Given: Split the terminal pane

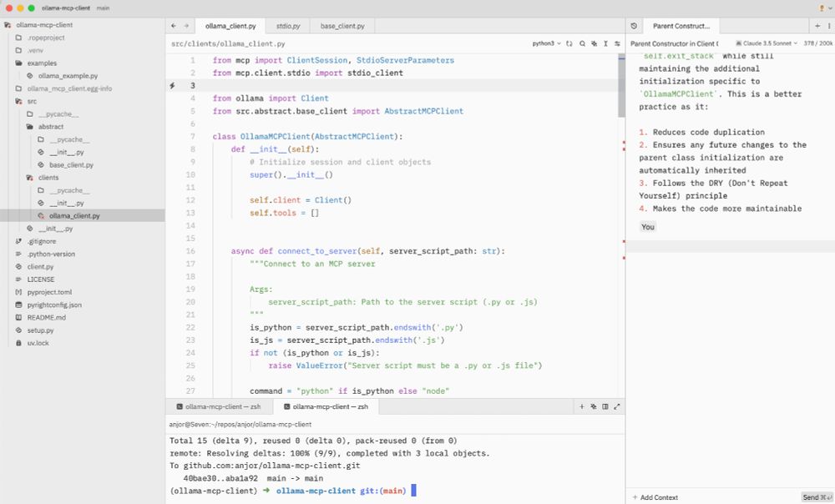Looking at the screenshot, I should pyautogui.click(x=605, y=406).
